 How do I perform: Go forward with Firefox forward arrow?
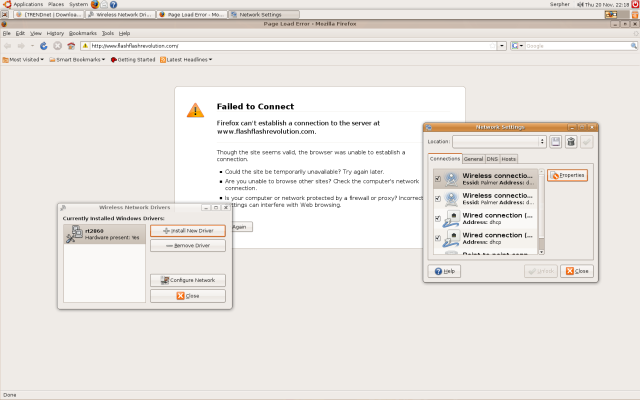[21, 46]
